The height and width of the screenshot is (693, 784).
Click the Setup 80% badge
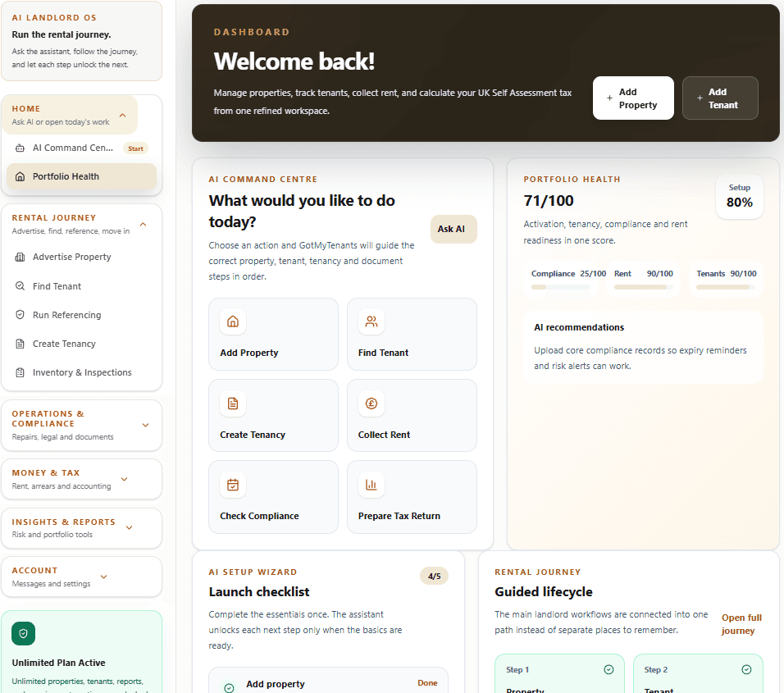tap(740, 197)
